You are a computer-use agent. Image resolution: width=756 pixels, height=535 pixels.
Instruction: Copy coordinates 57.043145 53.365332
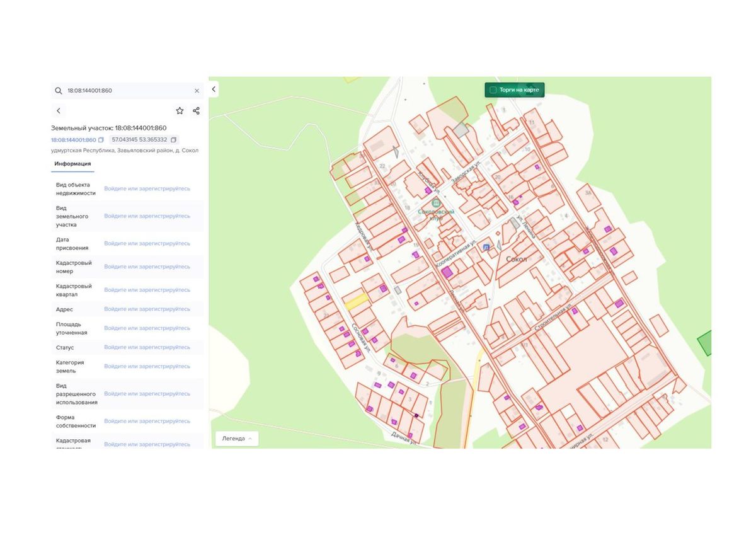(174, 140)
